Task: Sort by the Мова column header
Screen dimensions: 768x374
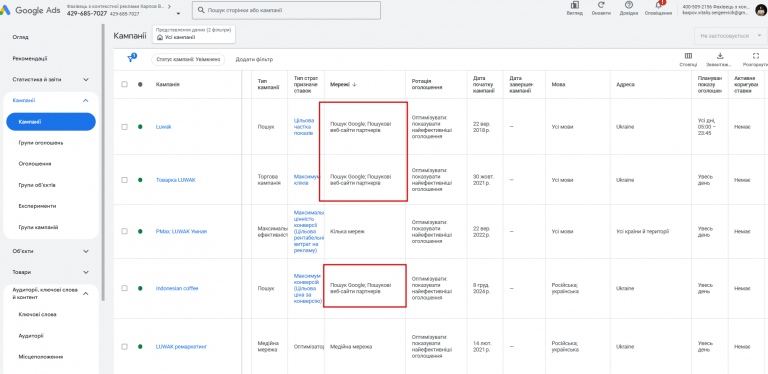Action: coord(558,84)
